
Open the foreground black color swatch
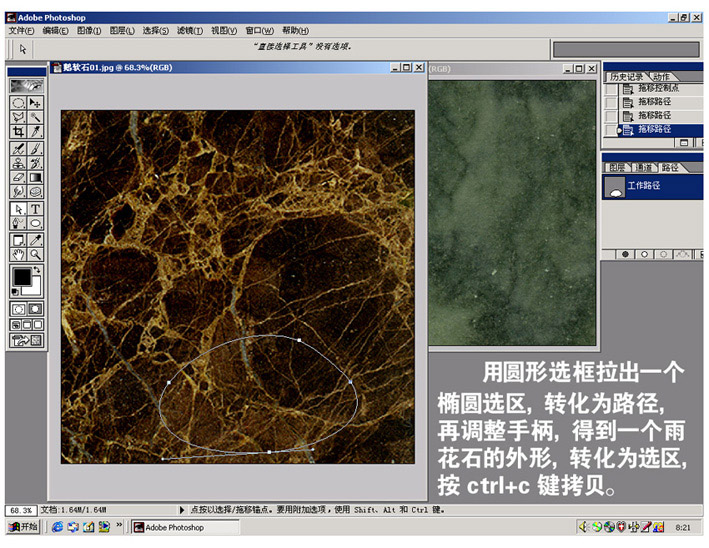click(21, 277)
